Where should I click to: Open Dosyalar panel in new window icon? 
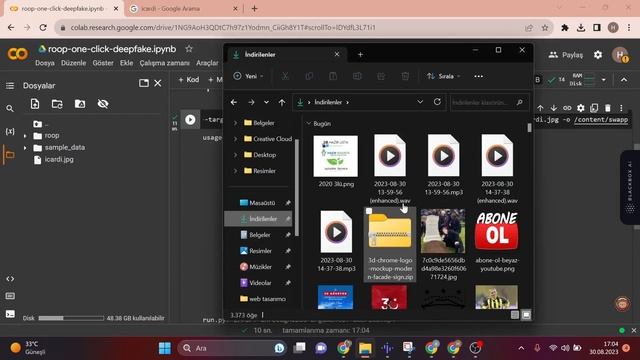[144, 83]
